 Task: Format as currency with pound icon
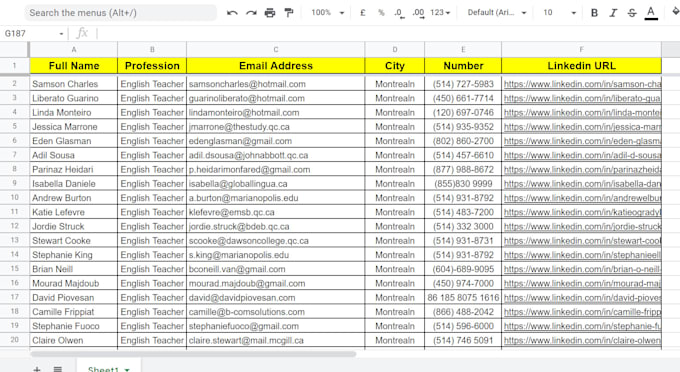[363, 13]
